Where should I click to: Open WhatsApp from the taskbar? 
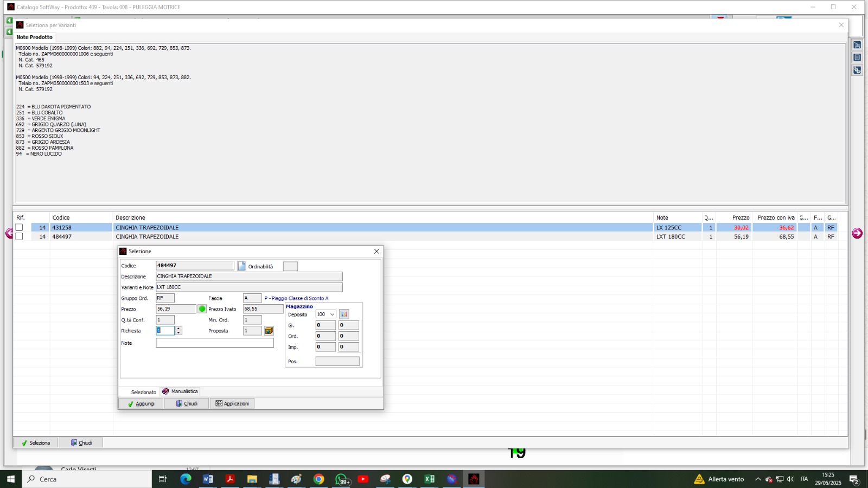[341, 479]
